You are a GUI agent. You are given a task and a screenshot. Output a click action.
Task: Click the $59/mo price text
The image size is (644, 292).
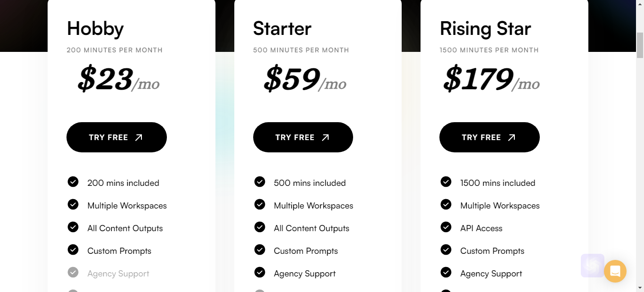click(305, 79)
